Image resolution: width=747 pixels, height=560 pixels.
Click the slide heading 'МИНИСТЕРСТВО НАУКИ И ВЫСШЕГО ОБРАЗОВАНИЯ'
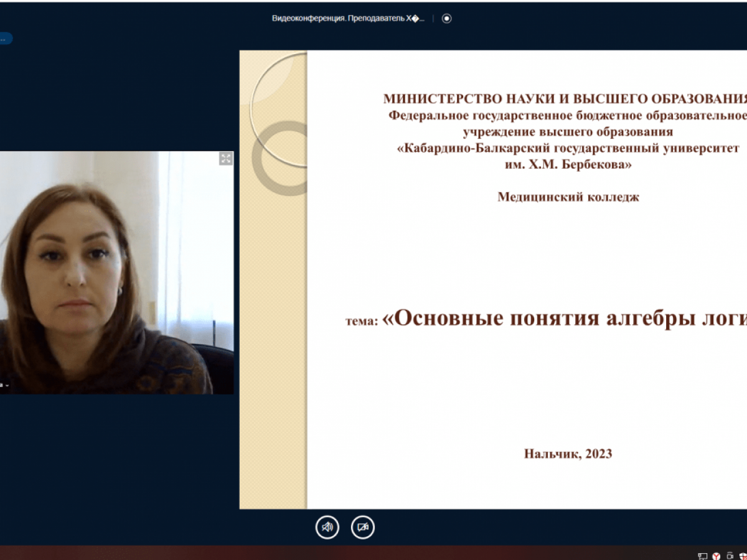click(565, 98)
